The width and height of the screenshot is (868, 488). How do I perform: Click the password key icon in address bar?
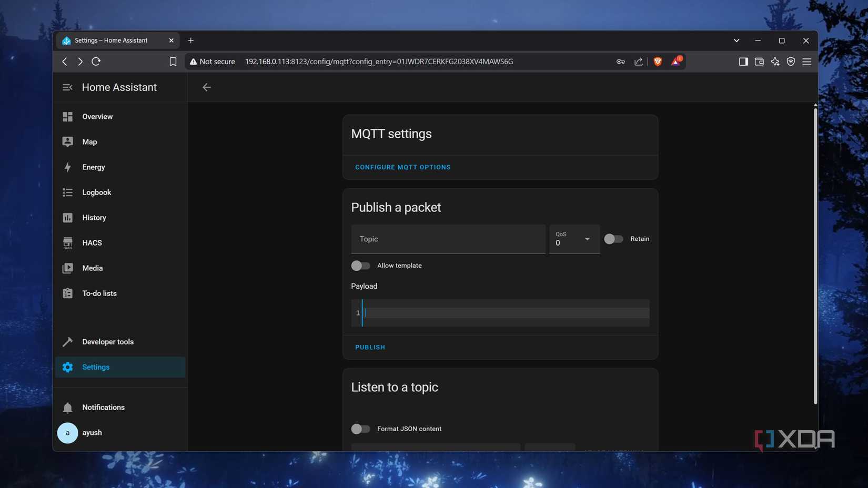coord(621,62)
